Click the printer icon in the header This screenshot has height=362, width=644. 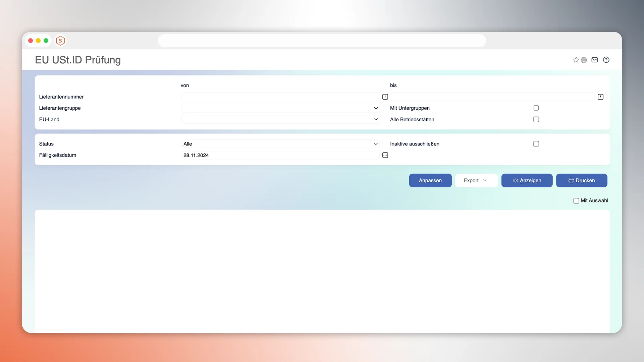(584, 60)
